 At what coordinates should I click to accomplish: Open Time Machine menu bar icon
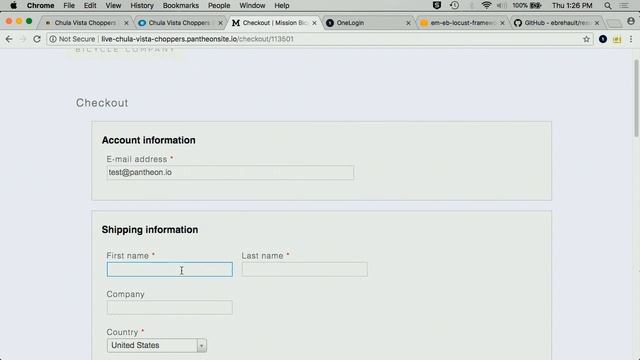point(454,5)
